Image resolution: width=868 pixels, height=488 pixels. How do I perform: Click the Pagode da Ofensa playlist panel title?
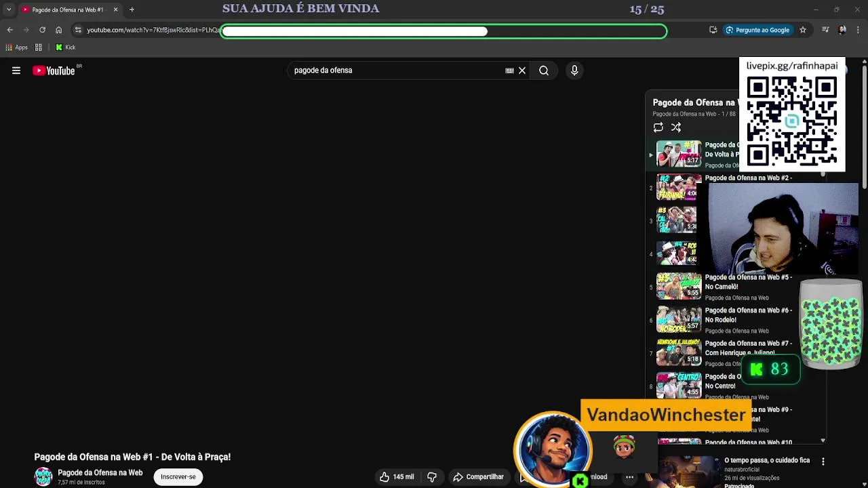tap(694, 102)
